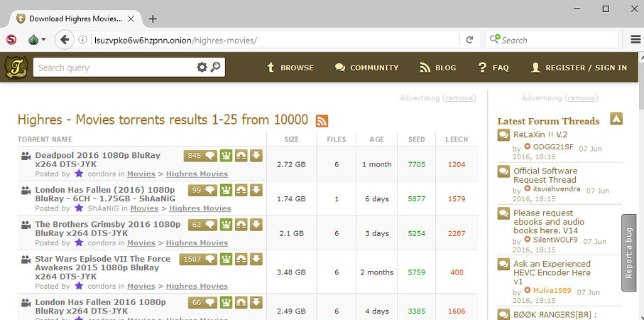Click crown icon on Brothers Grimsby row

tap(226, 225)
